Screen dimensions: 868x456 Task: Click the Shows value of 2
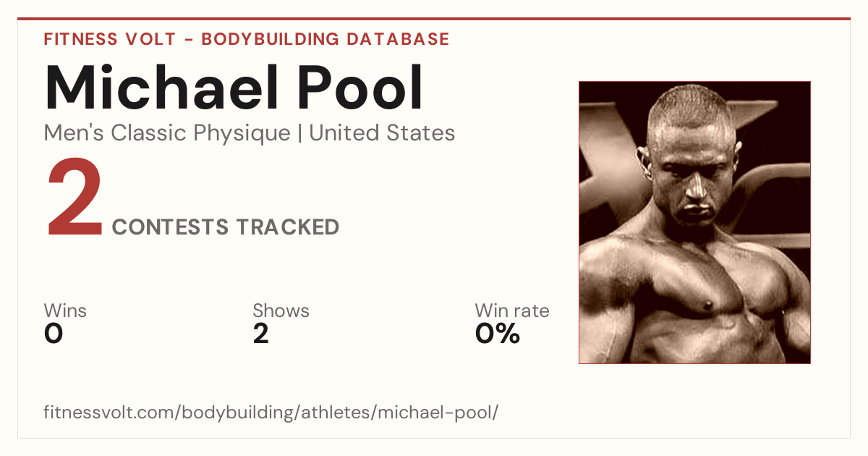[x=261, y=334]
